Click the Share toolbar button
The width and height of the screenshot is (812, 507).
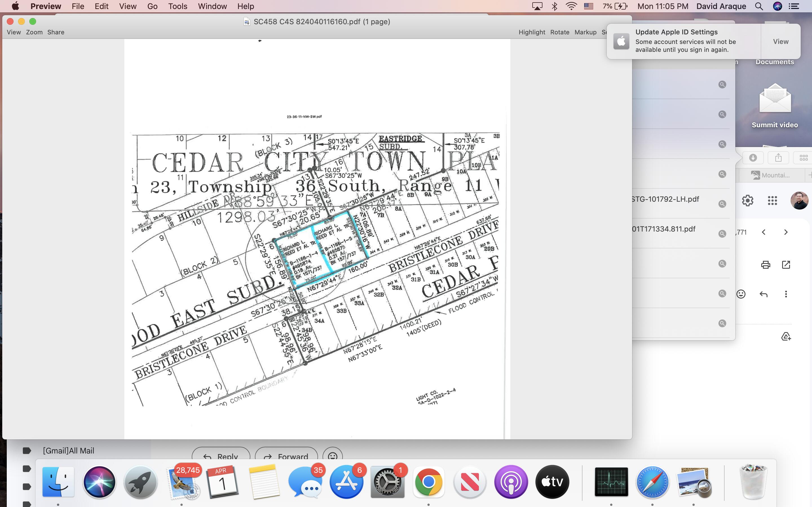(56, 32)
